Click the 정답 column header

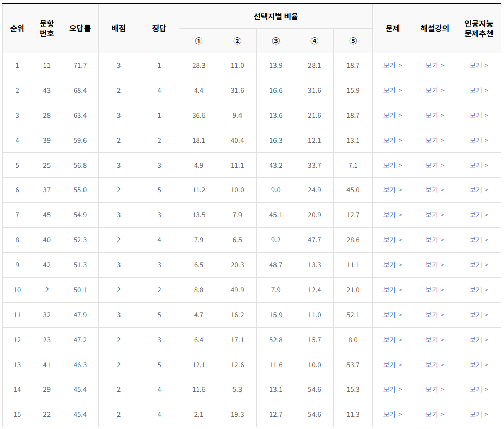[159, 28]
